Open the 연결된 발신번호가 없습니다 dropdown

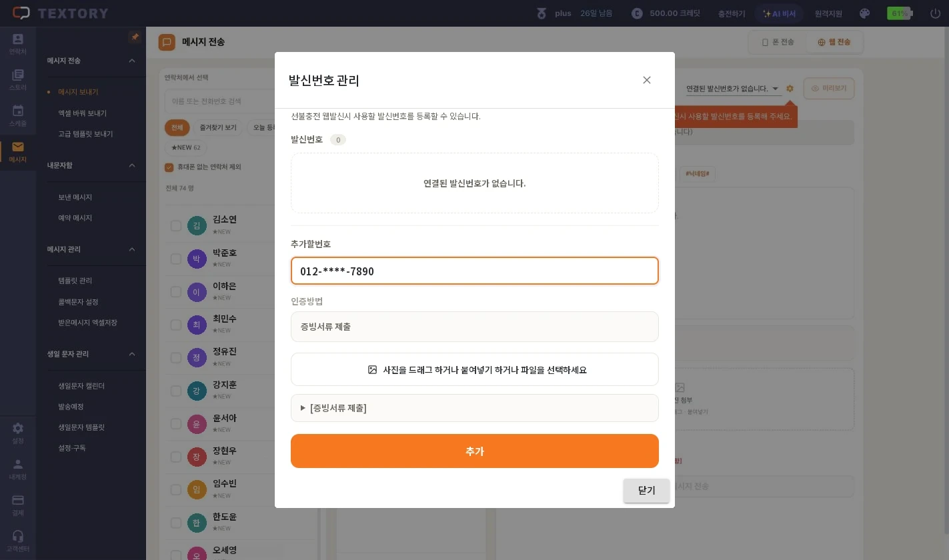pyautogui.click(x=732, y=89)
